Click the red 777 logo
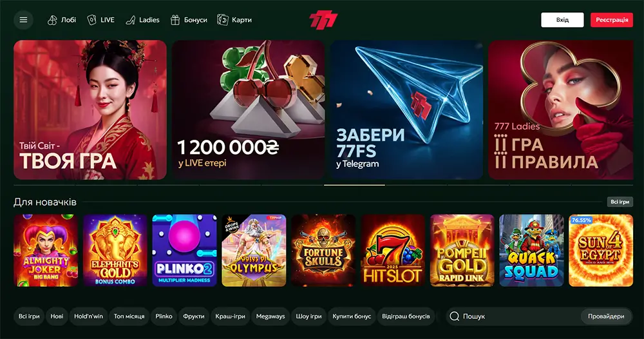 (x=323, y=20)
